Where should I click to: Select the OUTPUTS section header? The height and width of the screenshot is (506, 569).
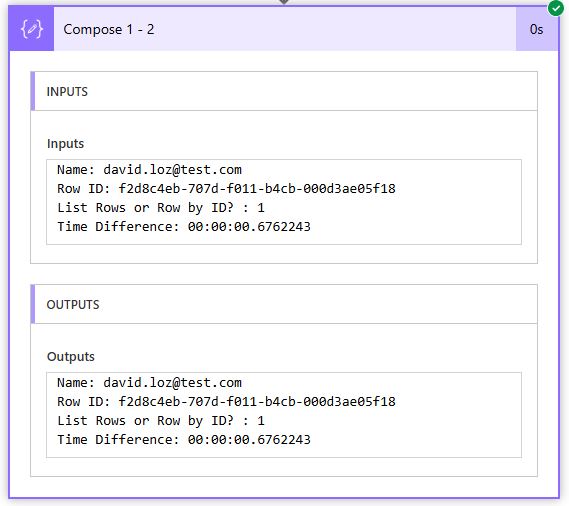[x=284, y=304]
